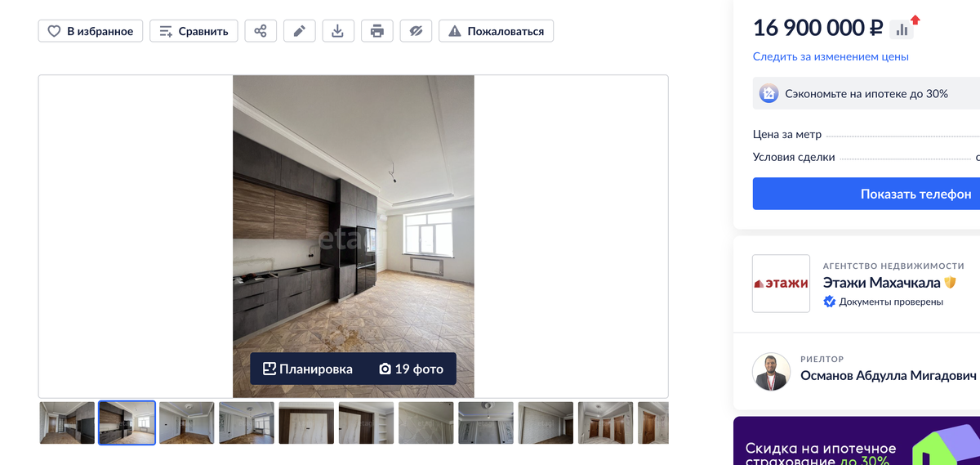The height and width of the screenshot is (465, 980).
Task: Click the percent icon in mortgage banner
Action: point(768,94)
